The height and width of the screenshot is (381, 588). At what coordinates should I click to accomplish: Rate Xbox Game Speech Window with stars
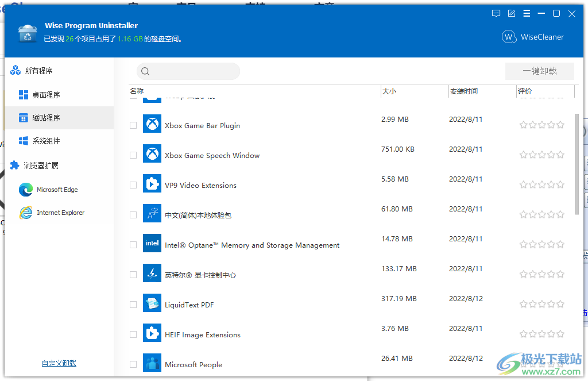pyautogui.click(x=541, y=155)
